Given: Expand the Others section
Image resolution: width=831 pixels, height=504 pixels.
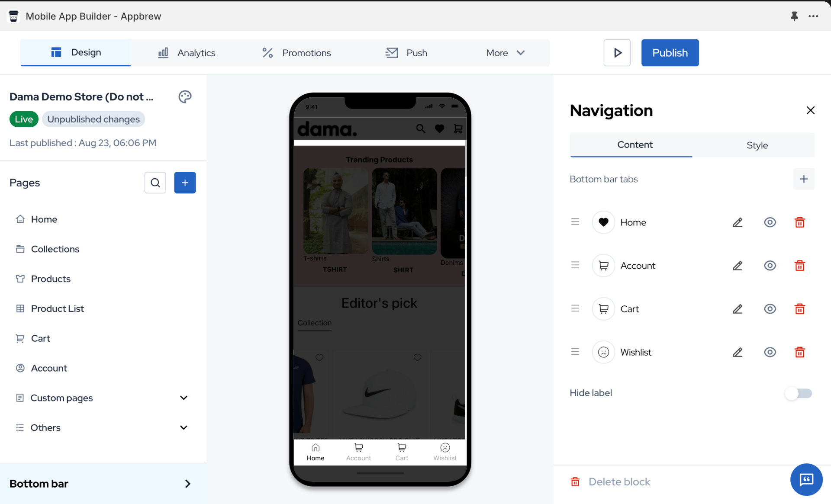Looking at the screenshot, I should click(x=184, y=427).
